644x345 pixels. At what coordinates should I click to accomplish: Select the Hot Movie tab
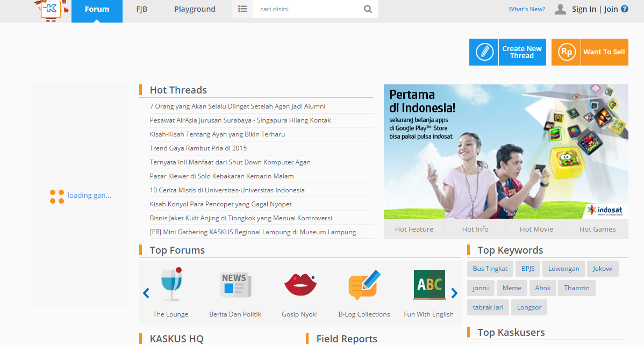point(536,229)
